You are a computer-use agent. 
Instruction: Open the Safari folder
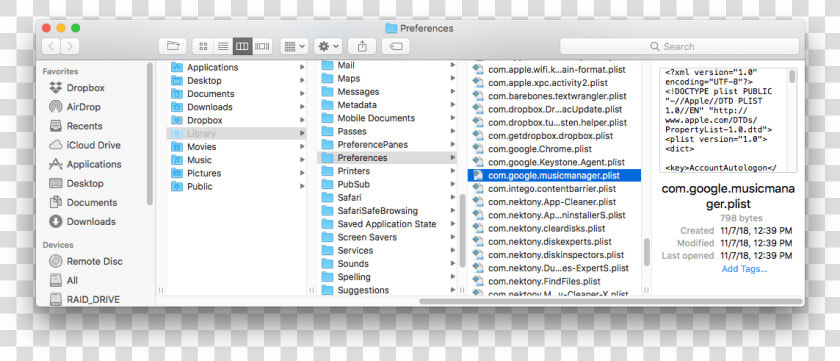click(x=387, y=198)
